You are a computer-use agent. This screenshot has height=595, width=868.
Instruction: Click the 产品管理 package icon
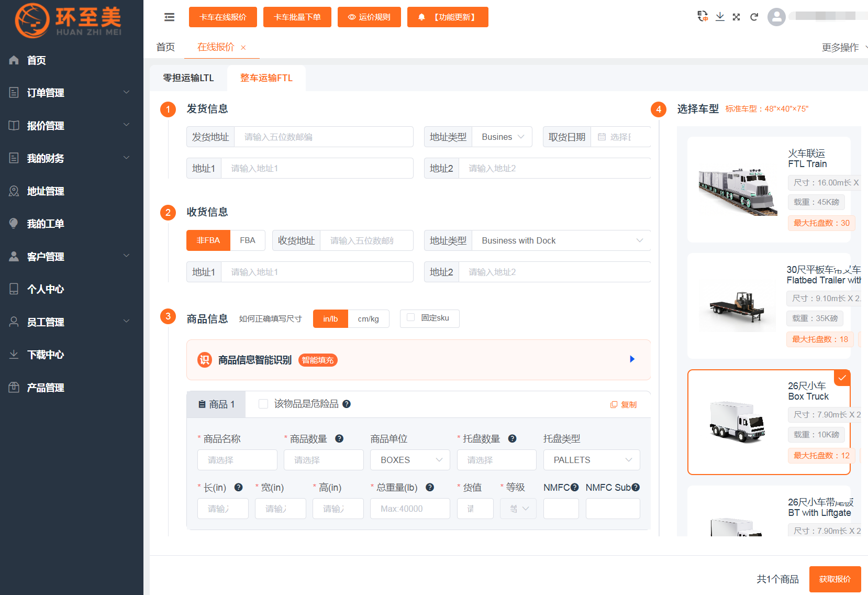click(14, 388)
